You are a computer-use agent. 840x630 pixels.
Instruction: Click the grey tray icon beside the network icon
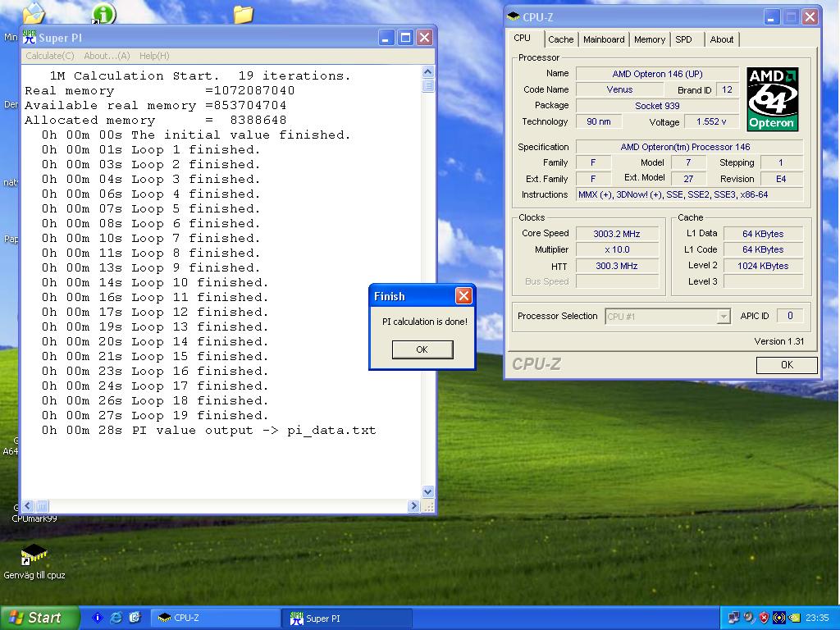(749, 618)
